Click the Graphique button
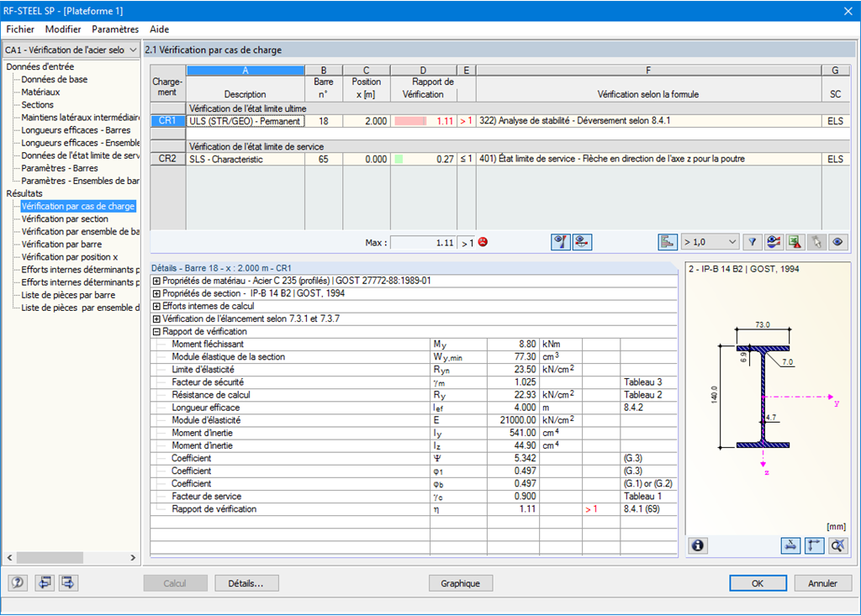Image resolution: width=861 pixels, height=616 pixels. pyautogui.click(x=460, y=583)
